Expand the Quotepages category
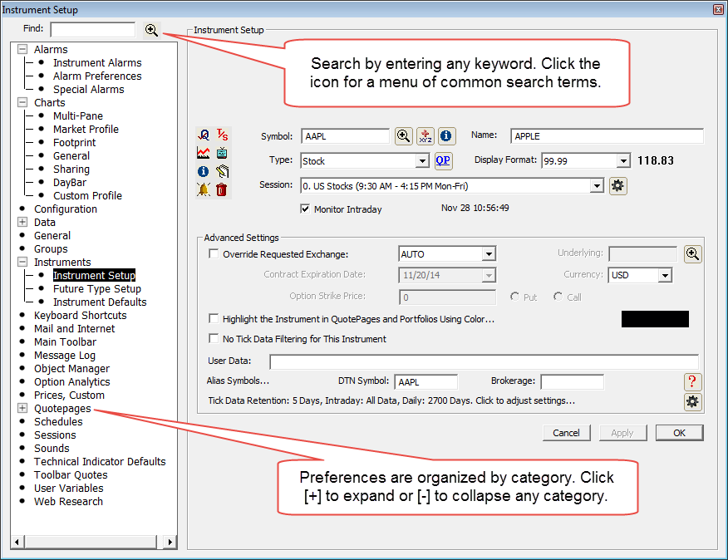 point(22,408)
